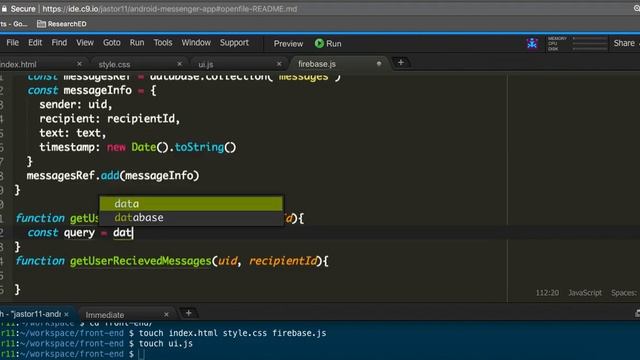Click unsaved dot on firebase.js tab
Image resolution: width=640 pixels, height=360 pixels.
coord(379,64)
